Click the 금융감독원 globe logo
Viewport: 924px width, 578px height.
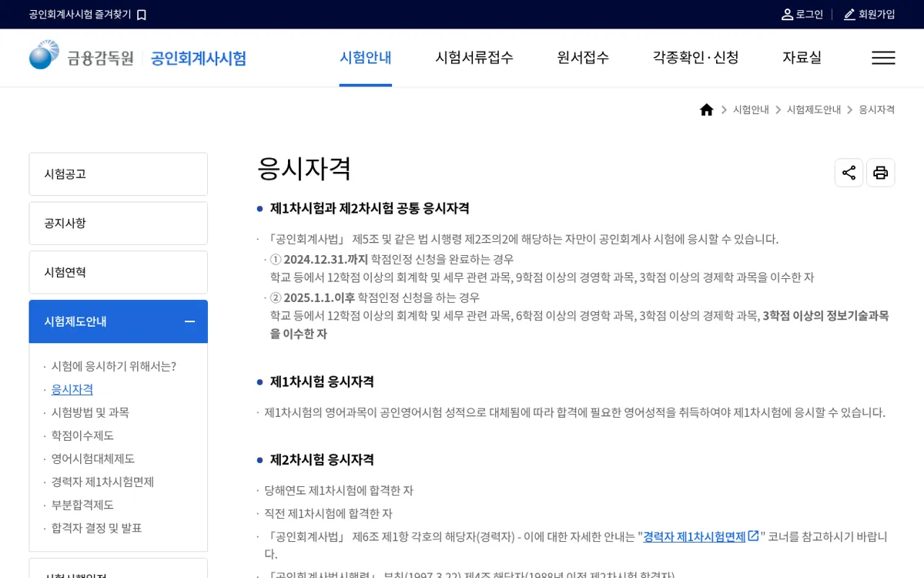[x=44, y=55]
